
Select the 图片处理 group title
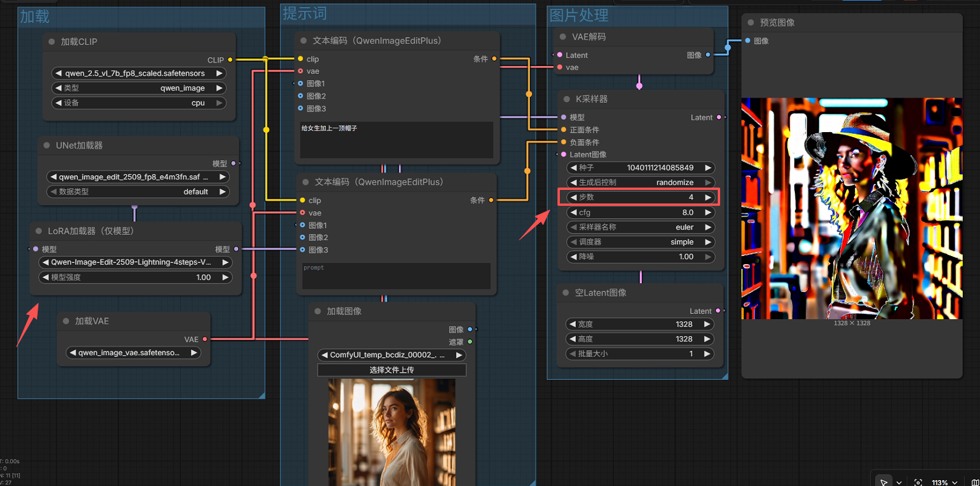point(579,16)
